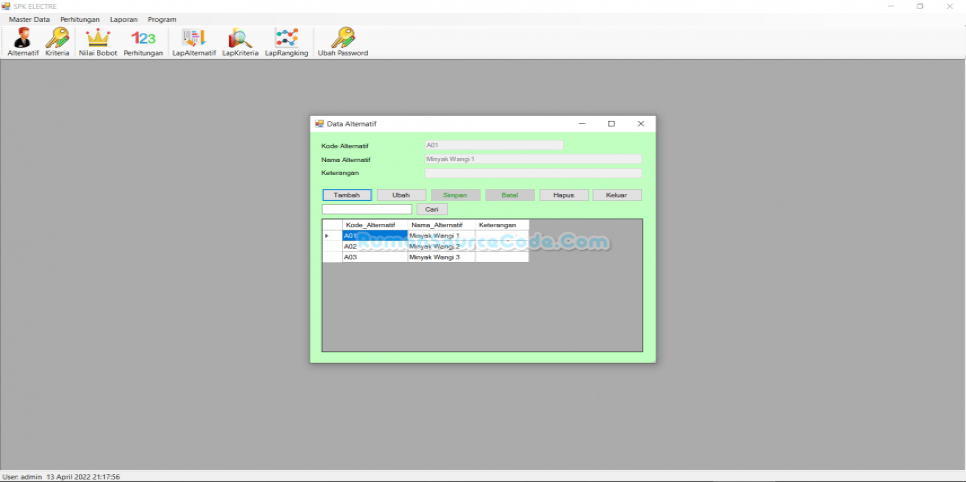
Task: Click the Simpan button
Action: (455, 195)
